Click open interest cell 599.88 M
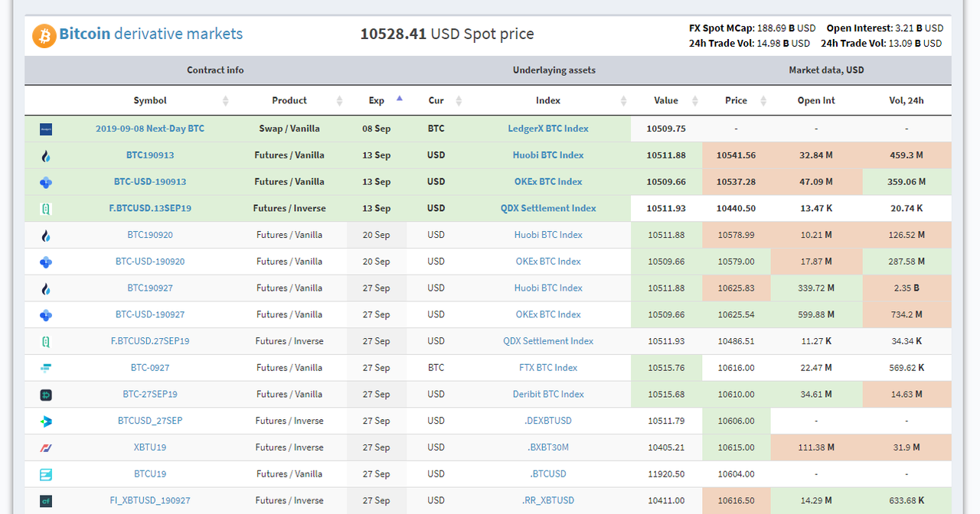The image size is (980, 514). click(816, 314)
